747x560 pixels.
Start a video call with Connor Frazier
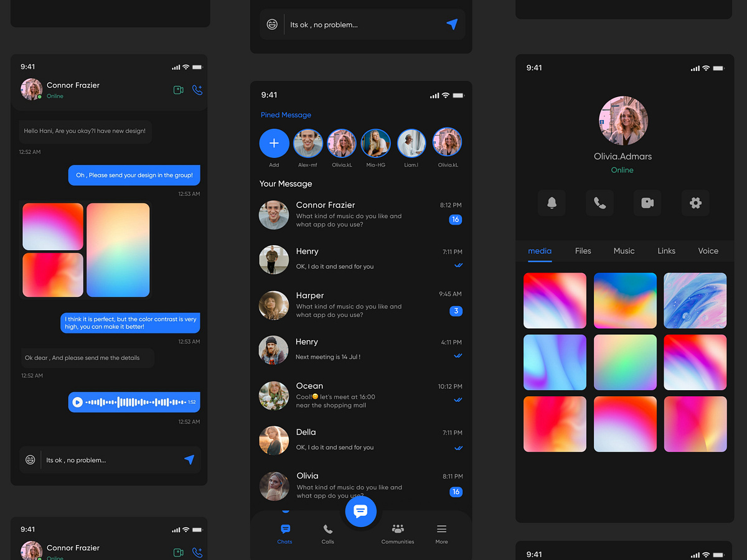coord(179,90)
